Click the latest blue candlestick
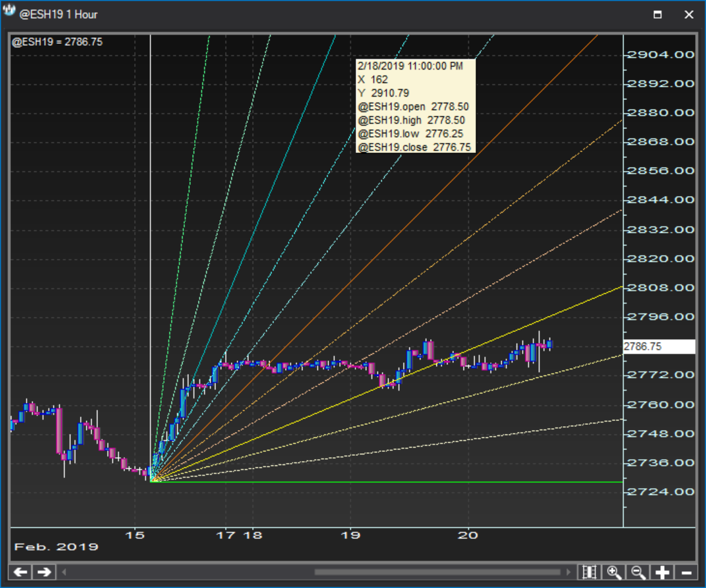The width and height of the screenshot is (706, 588). pyautogui.click(x=549, y=344)
